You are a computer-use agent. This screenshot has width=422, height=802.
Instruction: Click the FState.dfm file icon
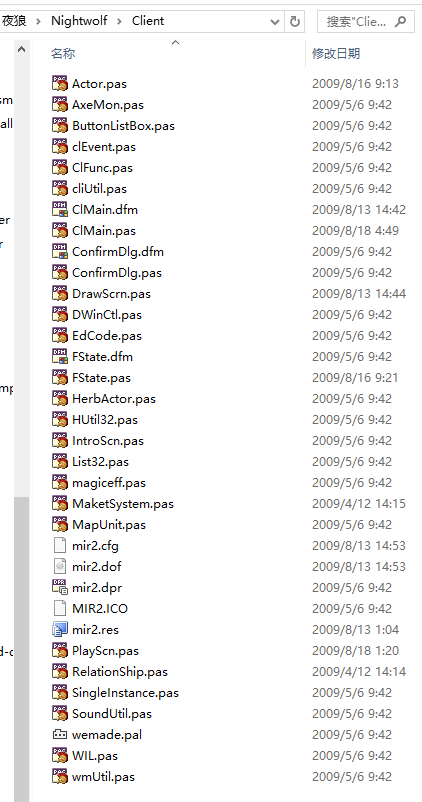click(60, 357)
